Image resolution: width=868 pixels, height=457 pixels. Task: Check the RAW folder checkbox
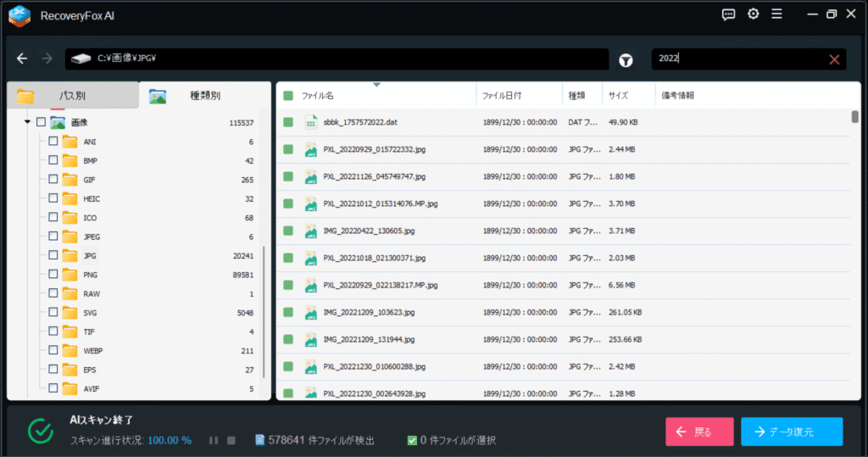[x=53, y=293]
